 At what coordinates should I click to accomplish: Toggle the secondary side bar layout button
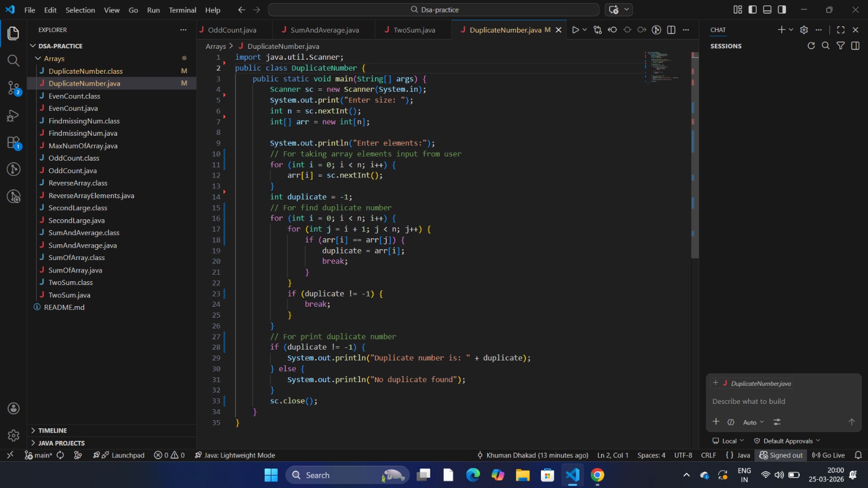(782, 10)
